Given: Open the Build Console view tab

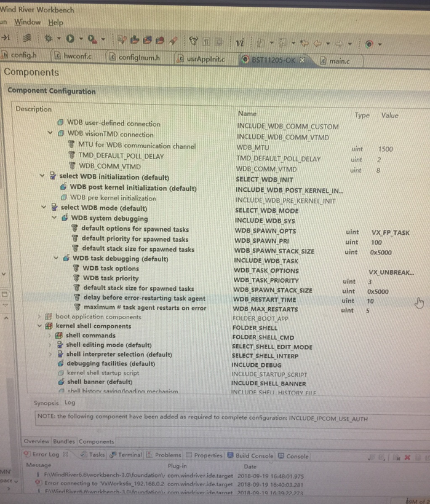Looking at the screenshot, I should coord(250,455).
